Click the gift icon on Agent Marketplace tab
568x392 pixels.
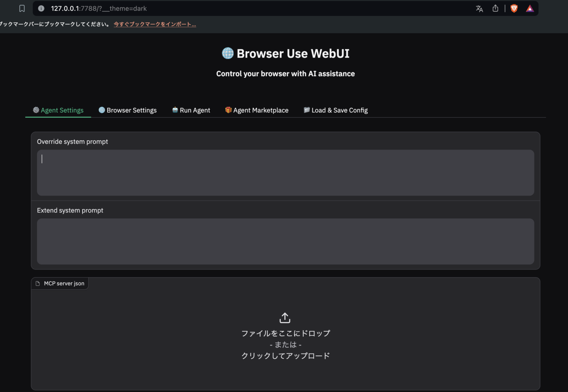228,110
